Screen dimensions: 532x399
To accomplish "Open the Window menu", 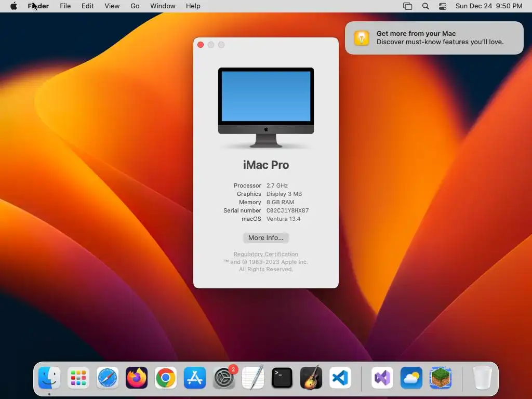I will (163, 6).
